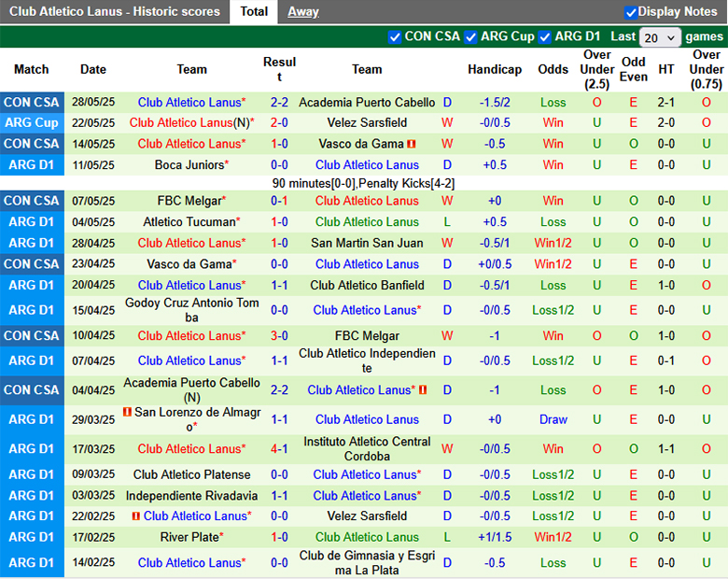Uncheck the ARG Cup filter checkbox
The height and width of the screenshot is (579, 728).
coord(470,36)
